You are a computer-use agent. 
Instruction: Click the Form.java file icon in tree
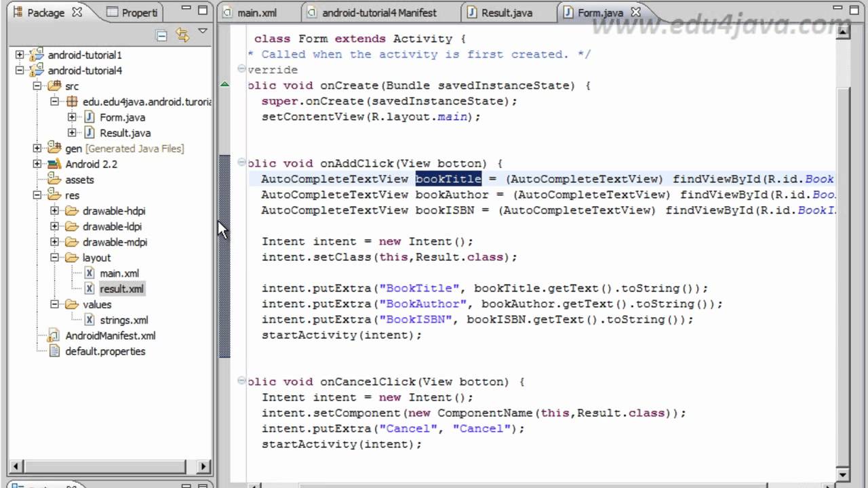[x=90, y=117]
